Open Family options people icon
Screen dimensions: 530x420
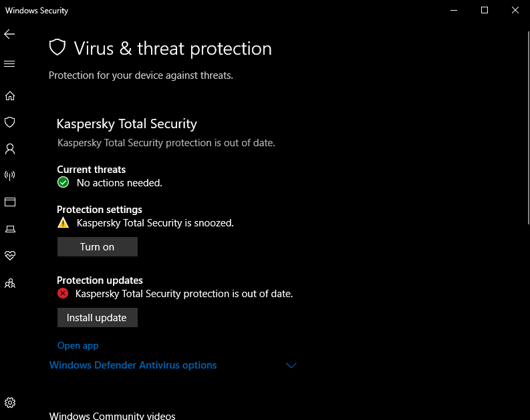click(9, 283)
